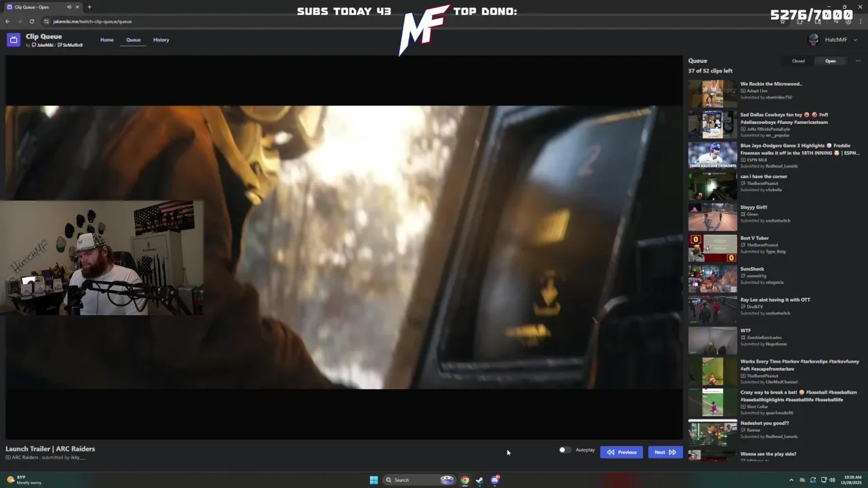Set the queue to Closed

(x=798, y=61)
